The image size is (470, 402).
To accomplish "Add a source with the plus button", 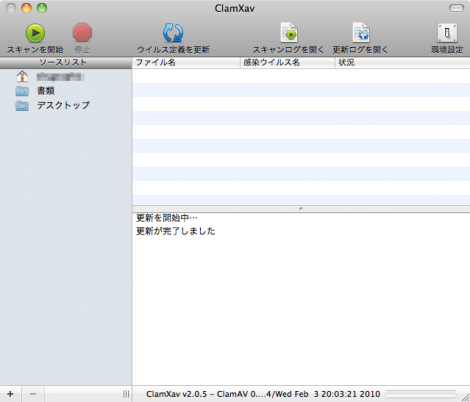I will pyautogui.click(x=10, y=394).
